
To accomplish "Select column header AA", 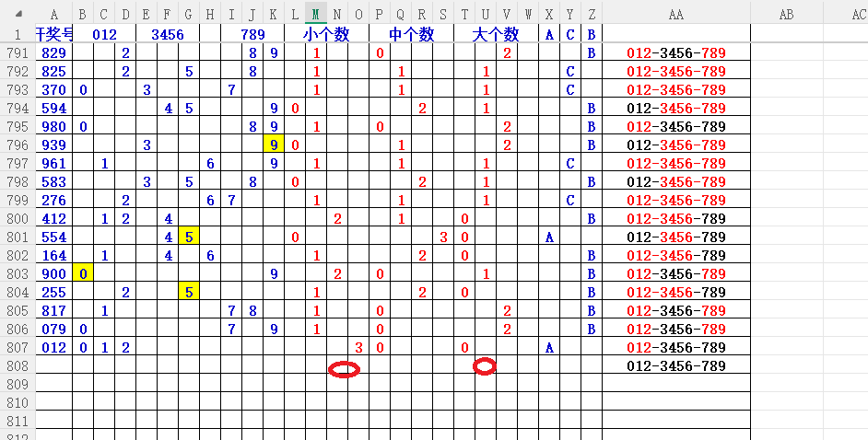I will (676, 15).
